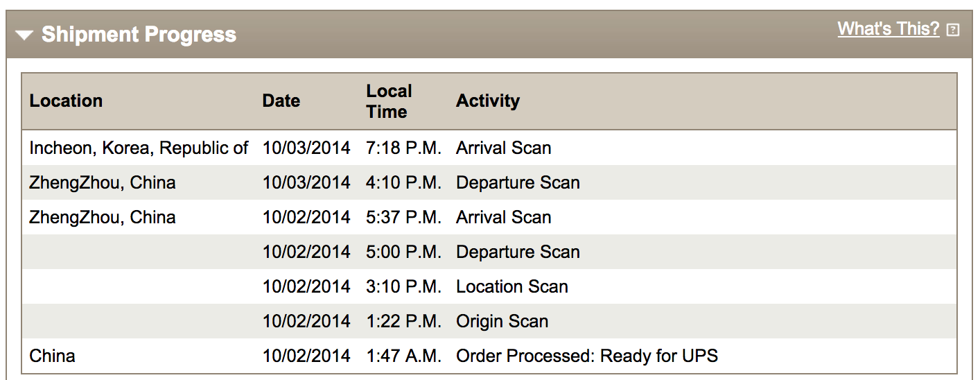Click the Departure Scan activity at 4:10 P.M.
The width and height of the screenshot is (980, 380).
(518, 182)
